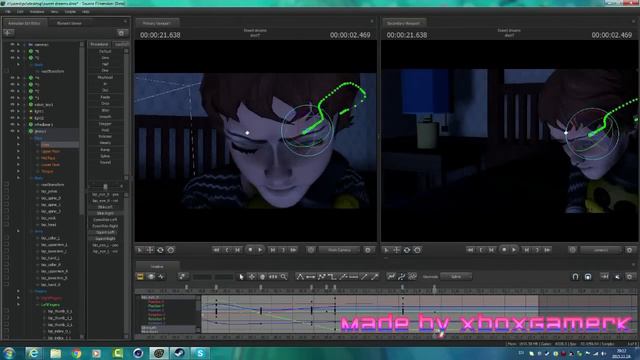Open the Windows menu
Viewport: 640px width, 360px height.
coord(37,12)
